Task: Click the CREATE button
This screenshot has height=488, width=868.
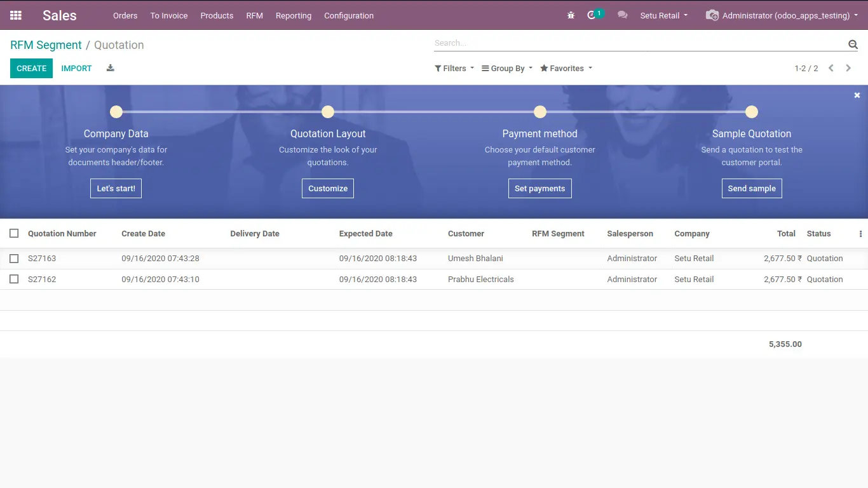Action: 31,68
